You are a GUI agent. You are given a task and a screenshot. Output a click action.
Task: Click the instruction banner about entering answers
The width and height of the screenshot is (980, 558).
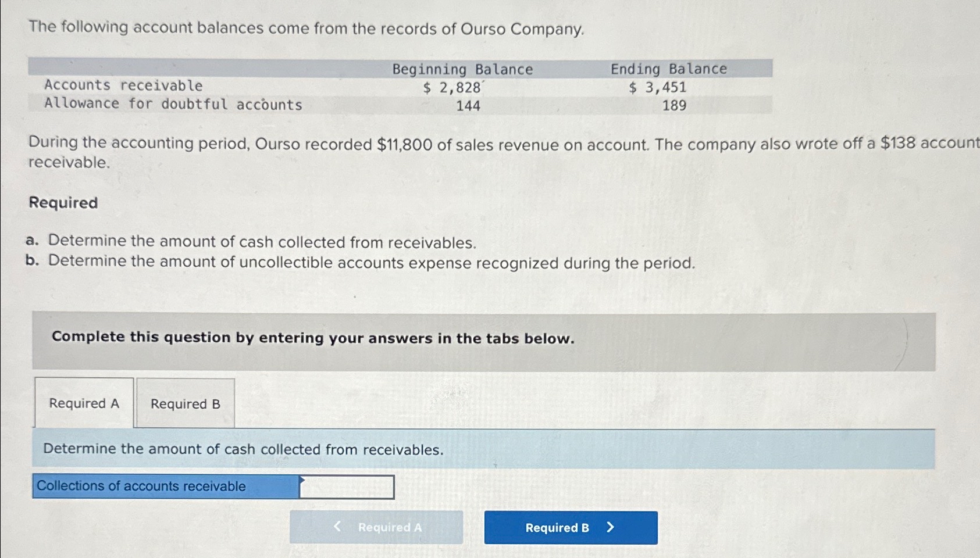coord(312,338)
